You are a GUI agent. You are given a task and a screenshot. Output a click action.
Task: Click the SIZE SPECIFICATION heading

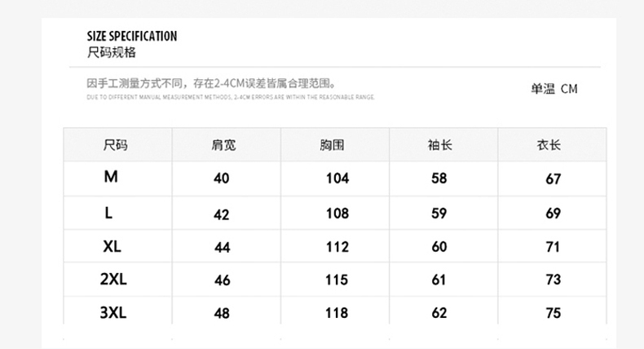[131, 36]
